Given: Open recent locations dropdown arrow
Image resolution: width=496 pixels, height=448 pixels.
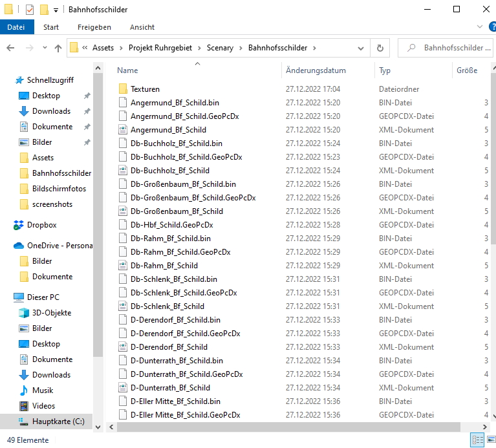Looking at the screenshot, I should point(45,48).
